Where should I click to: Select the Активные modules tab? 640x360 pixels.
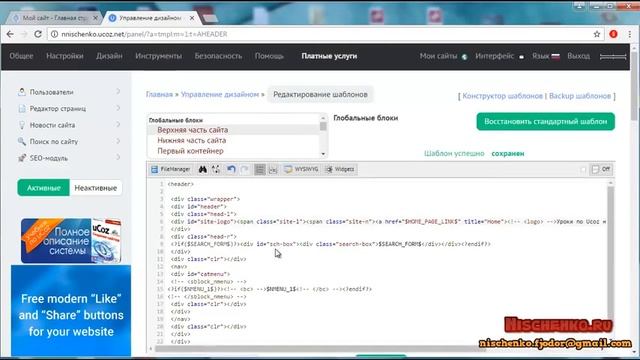tap(44, 188)
